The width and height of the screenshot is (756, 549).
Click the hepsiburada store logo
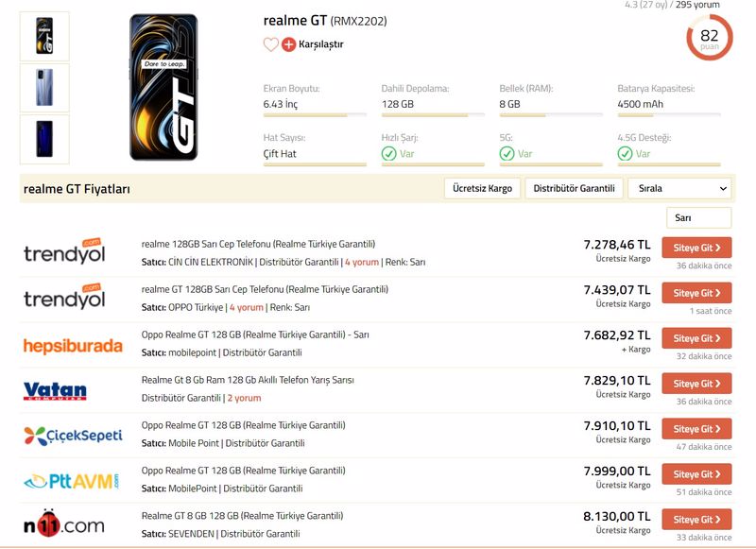(x=73, y=346)
